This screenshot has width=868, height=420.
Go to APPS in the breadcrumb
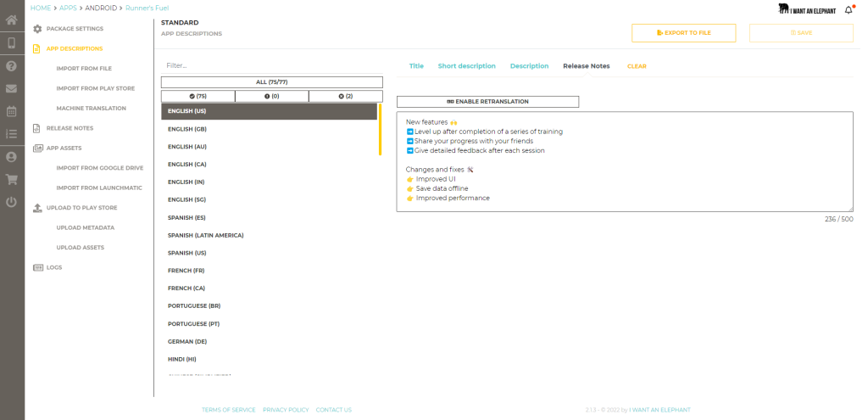68,8
